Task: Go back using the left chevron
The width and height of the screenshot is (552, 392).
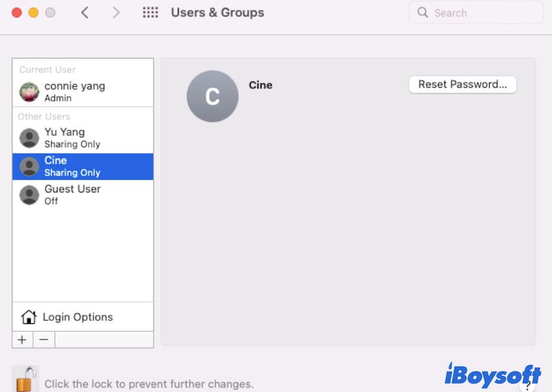Action: coord(84,12)
